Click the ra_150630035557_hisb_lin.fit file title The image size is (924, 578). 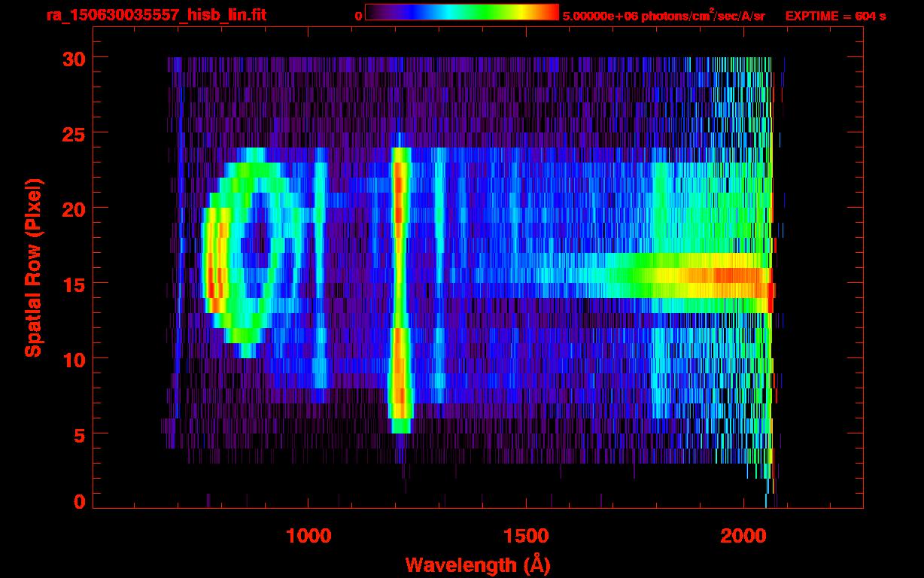click(x=156, y=15)
